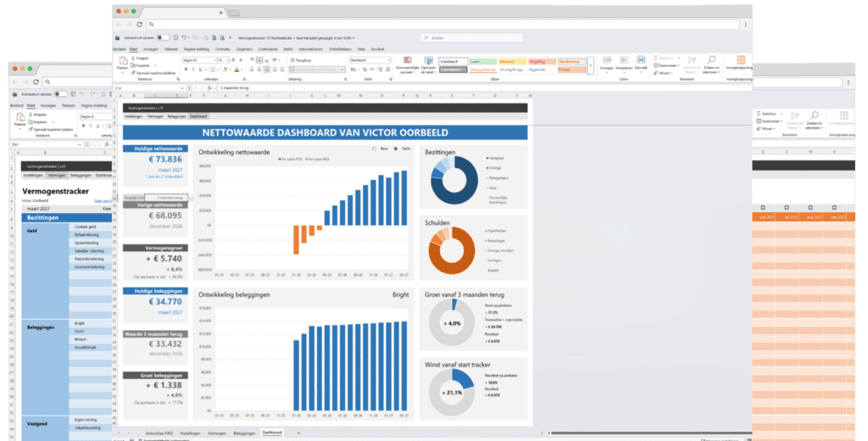
Task: Click the Instellingen navigation button above dashboard
Action: coord(133,115)
